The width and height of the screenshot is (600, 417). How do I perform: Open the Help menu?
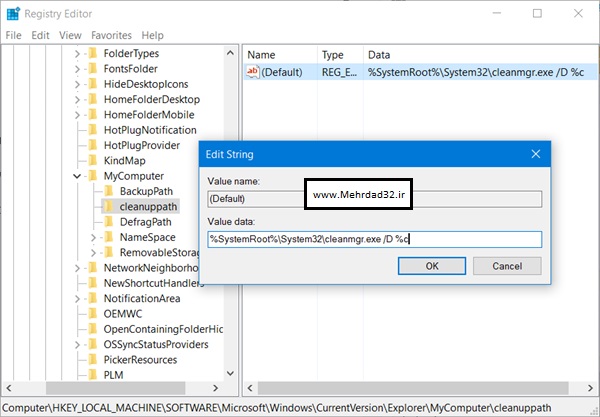coord(152,35)
